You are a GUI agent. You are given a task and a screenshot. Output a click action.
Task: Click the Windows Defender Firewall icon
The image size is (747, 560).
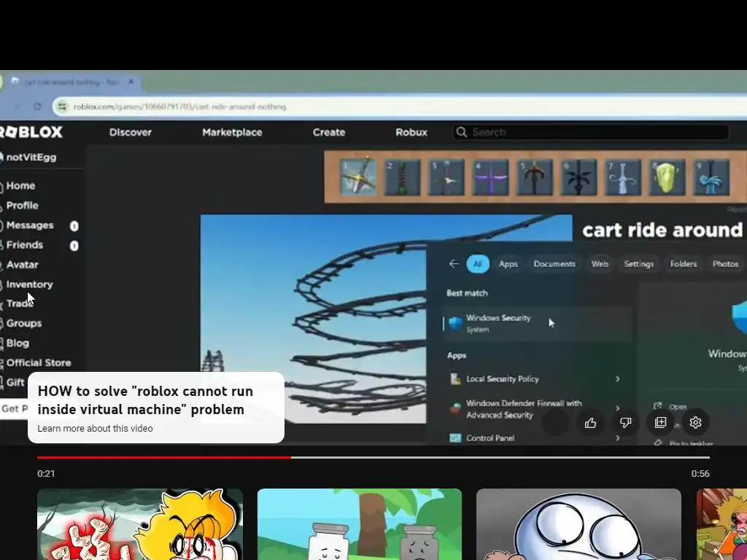tap(455, 408)
